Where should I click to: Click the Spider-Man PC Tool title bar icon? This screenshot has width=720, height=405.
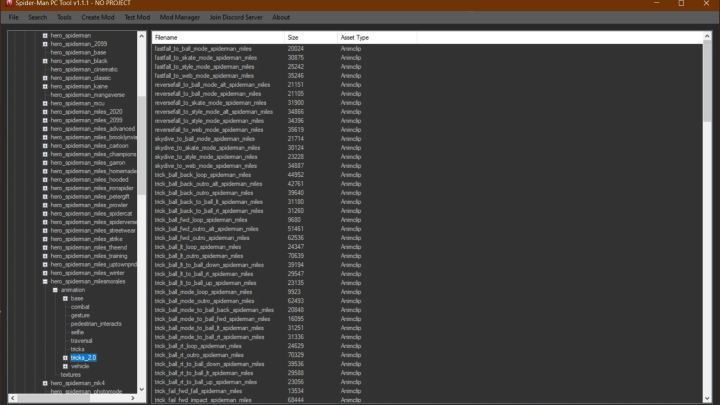(x=9, y=3)
